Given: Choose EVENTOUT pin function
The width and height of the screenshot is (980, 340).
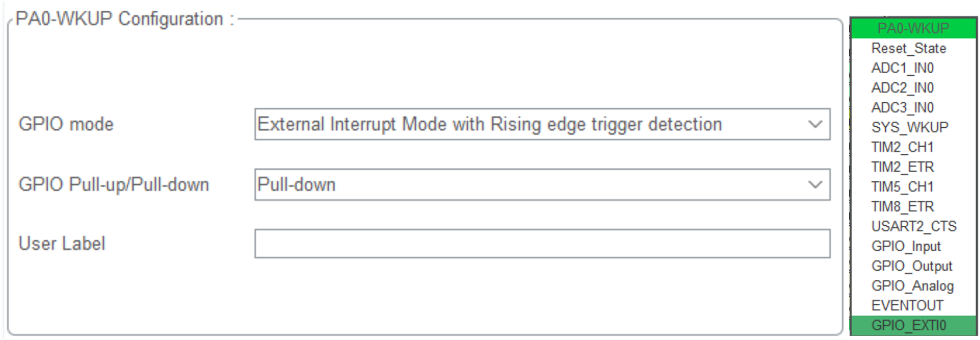Looking at the screenshot, I should click(x=907, y=305).
